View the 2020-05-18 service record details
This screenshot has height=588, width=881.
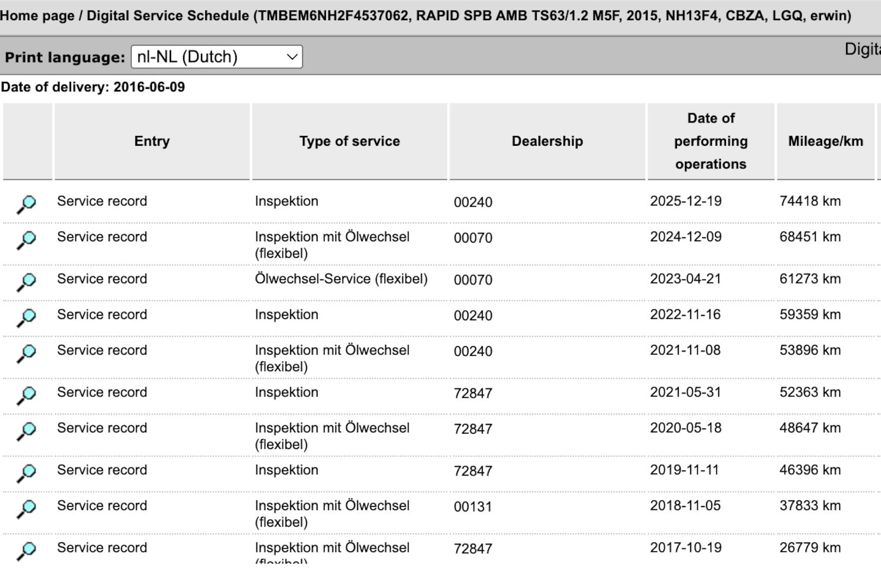(x=26, y=431)
